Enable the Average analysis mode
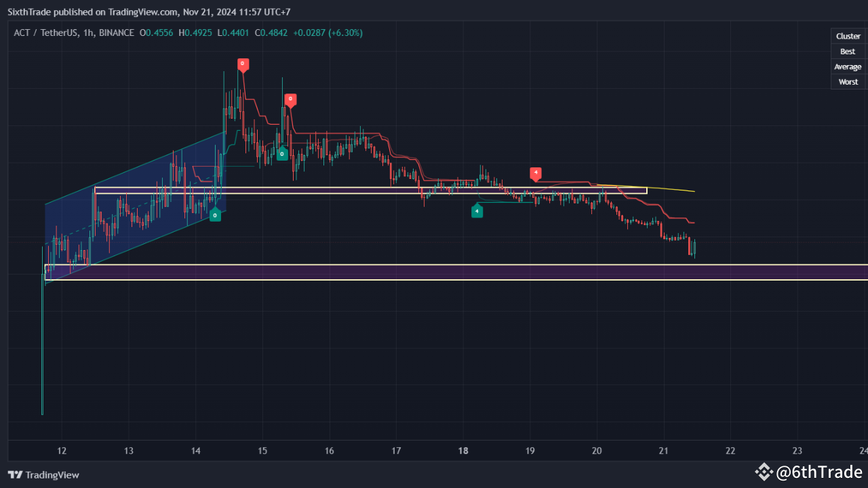 click(848, 66)
